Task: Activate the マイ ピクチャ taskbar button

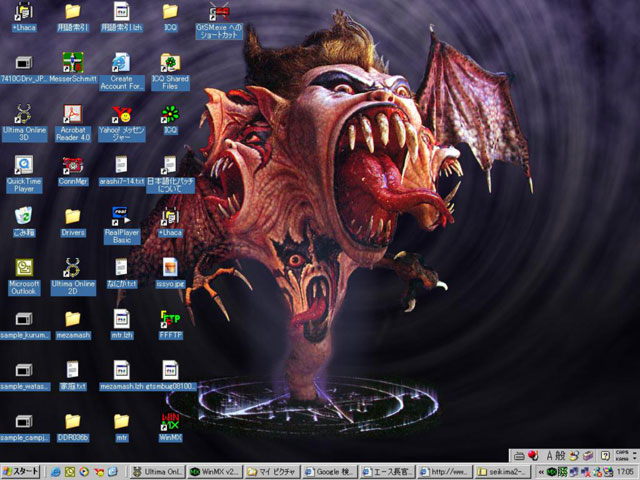Action: point(273,470)
